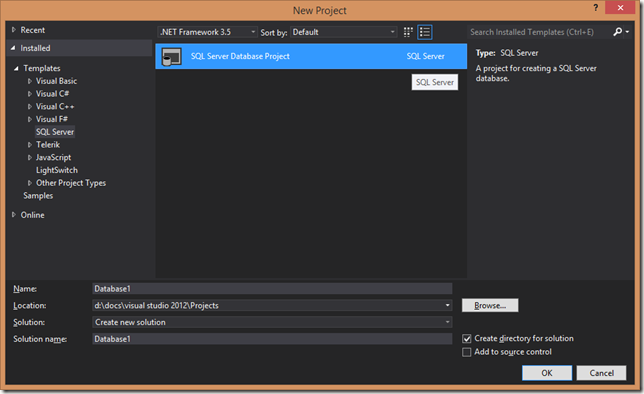Screen dimensions: 644x394
Task: Select SQL Server in templates tree
Action: (55, 132)
